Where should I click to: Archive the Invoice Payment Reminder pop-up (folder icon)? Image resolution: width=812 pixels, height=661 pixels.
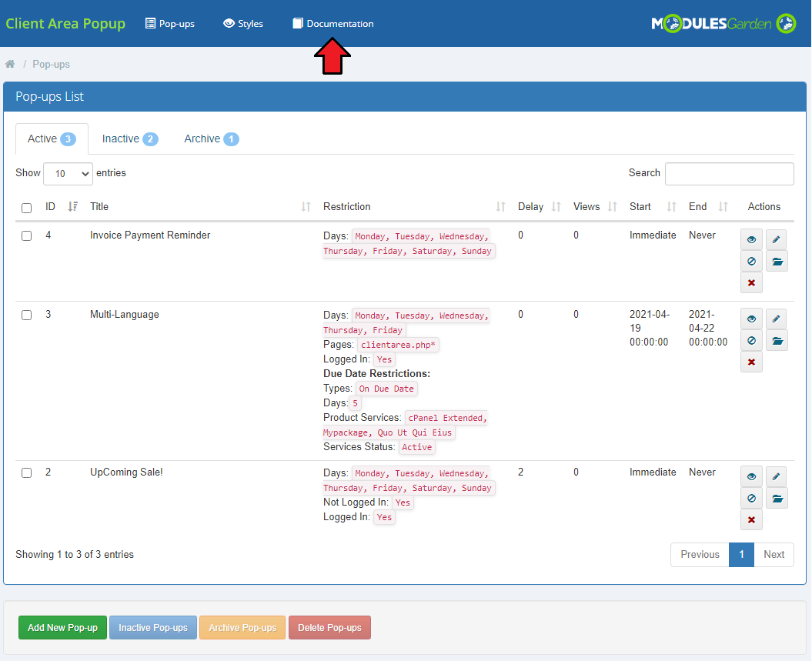point(777,262)
